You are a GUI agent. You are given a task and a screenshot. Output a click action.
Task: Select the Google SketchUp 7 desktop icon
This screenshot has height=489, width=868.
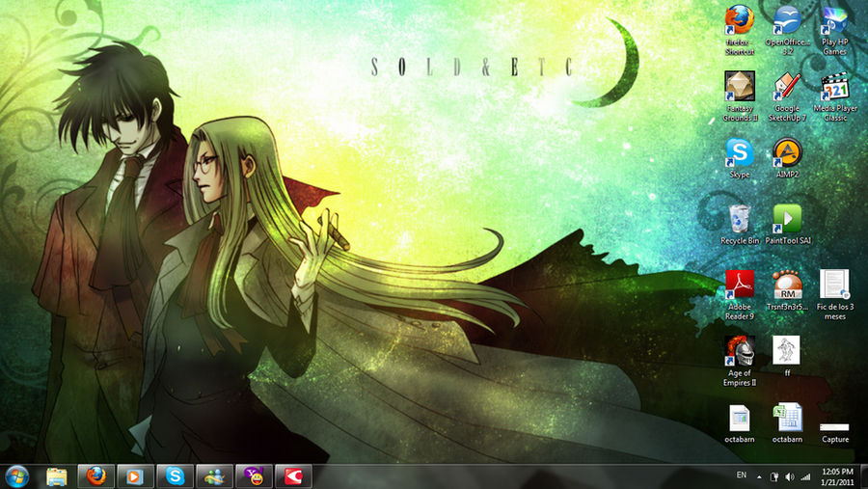(x=787, y=96)
